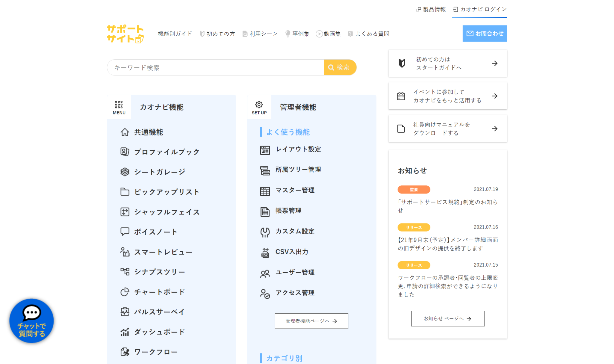The height and width of the screenshot is (364, 614).
Task: Click the カスタム設定 wrench icon
Action: click(265, 232)
